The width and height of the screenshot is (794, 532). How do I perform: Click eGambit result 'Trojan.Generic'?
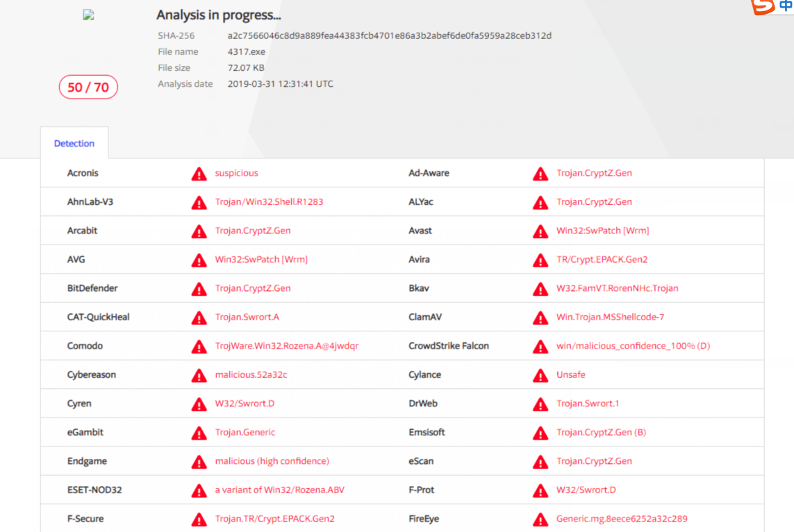click(x=245, y=433)
